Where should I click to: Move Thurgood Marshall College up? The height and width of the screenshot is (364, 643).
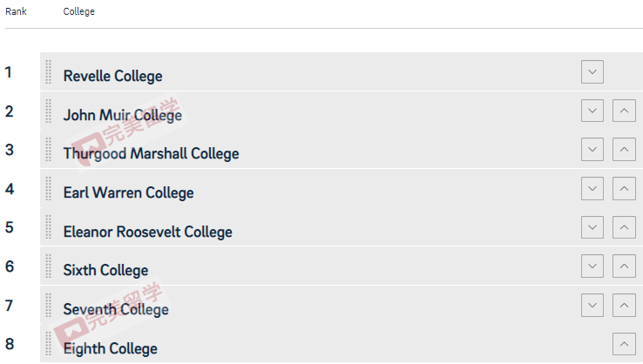point(624,149)
